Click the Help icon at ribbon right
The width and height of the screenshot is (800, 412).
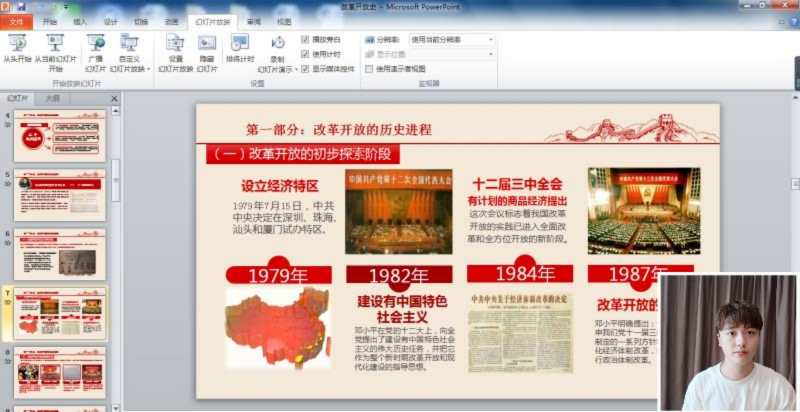coord(795,21)
